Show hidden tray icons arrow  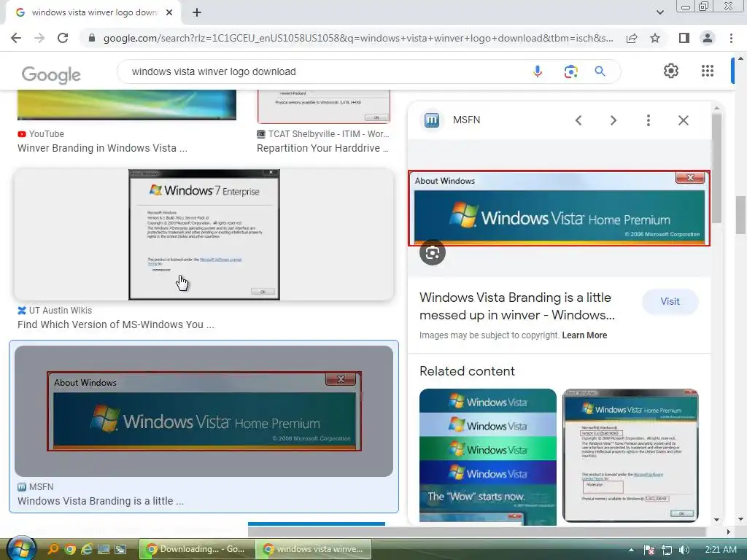tap(631, 550)
